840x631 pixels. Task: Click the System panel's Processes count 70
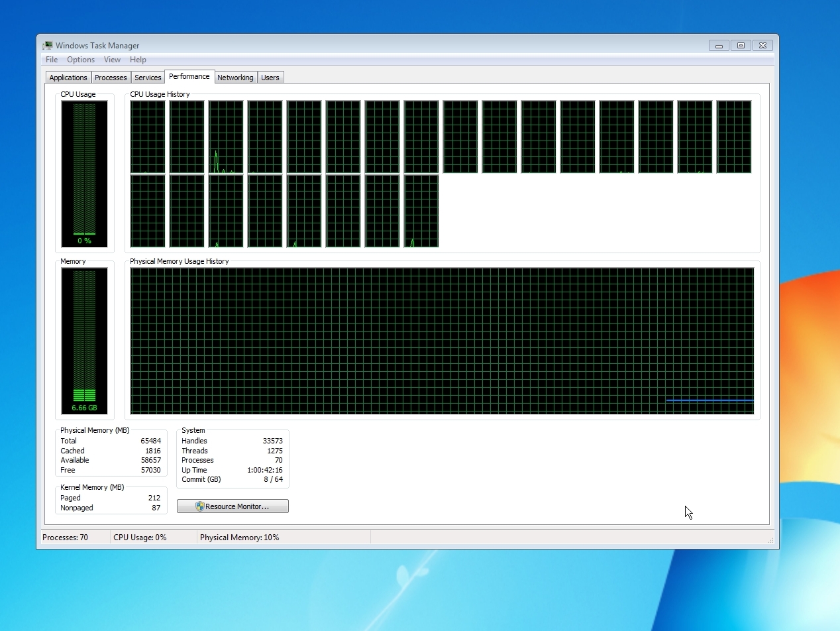click(279, 460)
